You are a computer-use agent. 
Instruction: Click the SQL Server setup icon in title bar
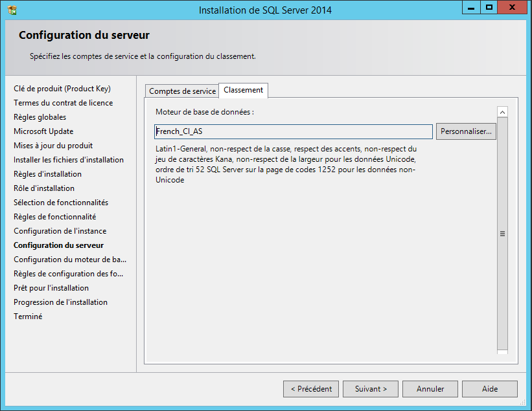coord(12,10)
